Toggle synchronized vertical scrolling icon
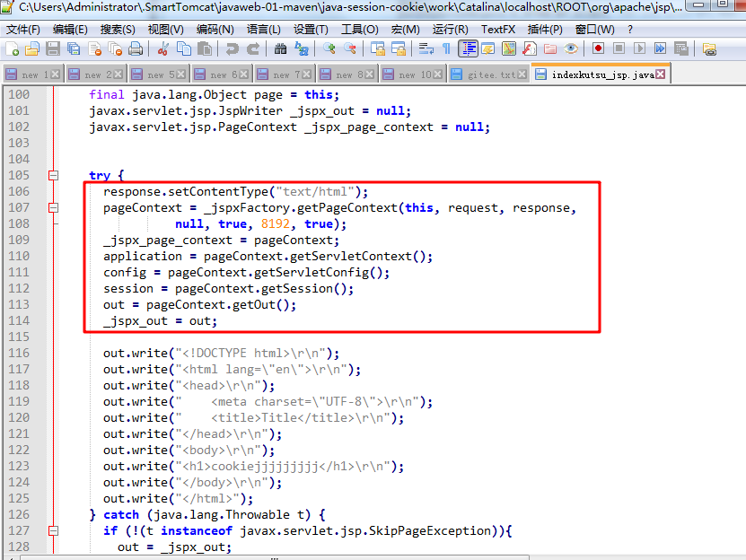Screen dimensions: 746x560 [378, 49]
